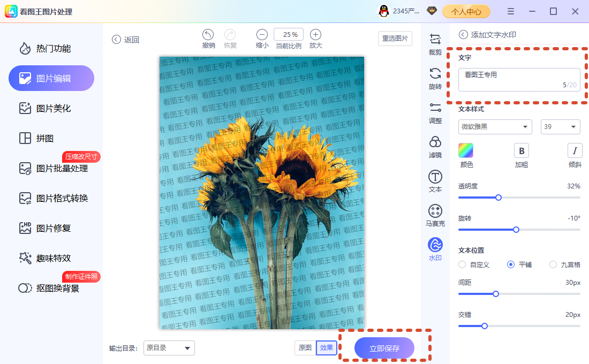This screenshot has width=589, height=364.
Task: Select the 滤镜 filter tool
Action: (x=435, y=147)
